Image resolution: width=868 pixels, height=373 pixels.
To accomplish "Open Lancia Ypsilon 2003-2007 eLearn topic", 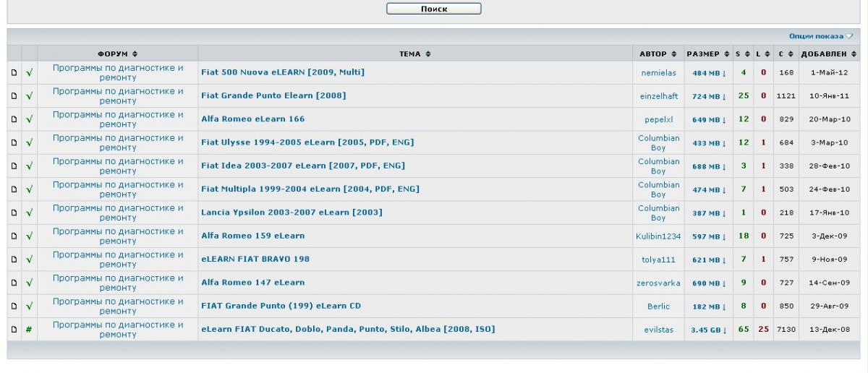I will (x=292, y=213).
